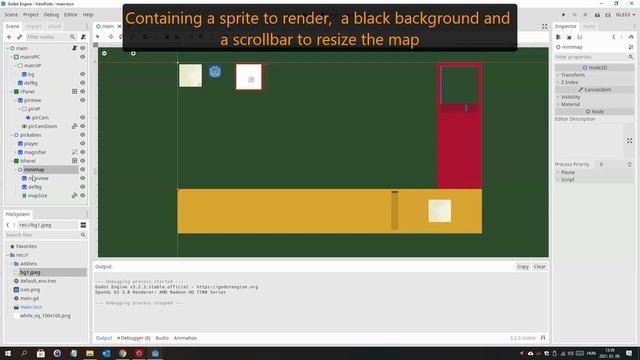Hide the rPanel node
Screen dimensions: 640x360
[x=82, y=91]
